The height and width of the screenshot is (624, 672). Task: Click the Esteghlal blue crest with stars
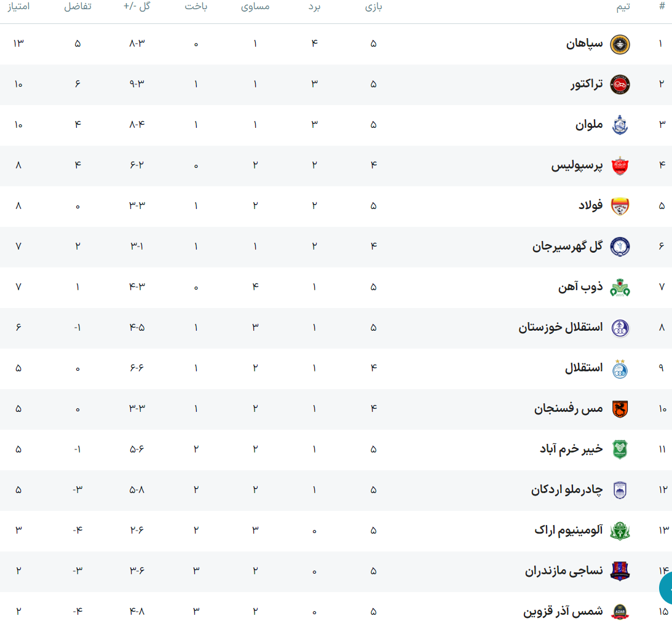click(x=620, y=368)
